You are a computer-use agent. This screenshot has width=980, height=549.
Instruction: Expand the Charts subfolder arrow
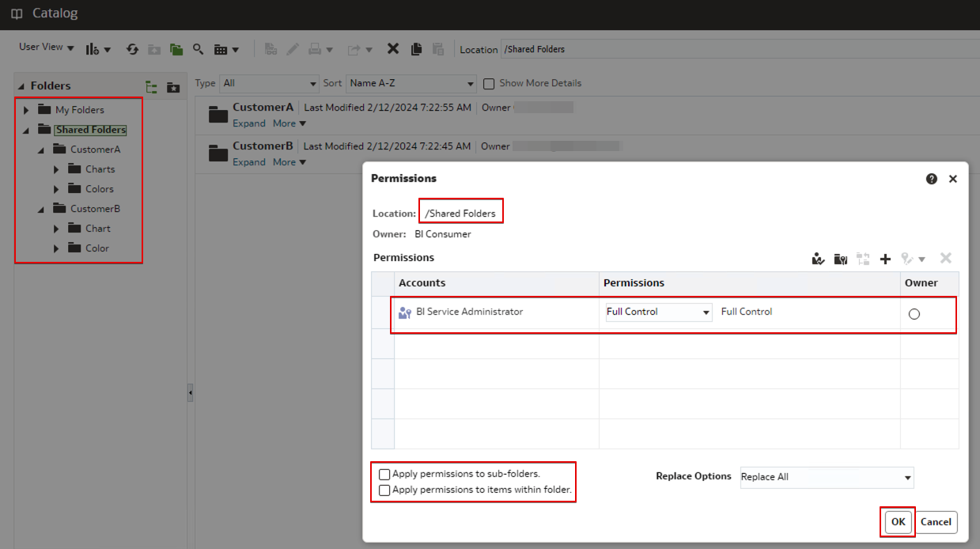pos(56,169)
